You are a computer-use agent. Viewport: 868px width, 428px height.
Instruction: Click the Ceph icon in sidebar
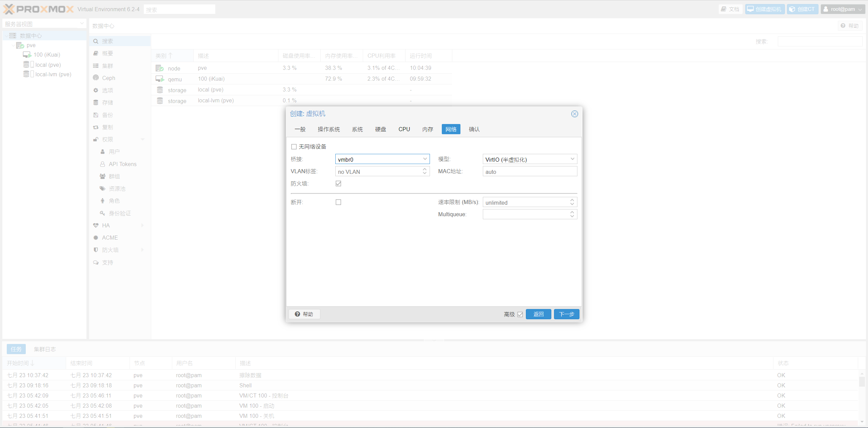(96, 78)
